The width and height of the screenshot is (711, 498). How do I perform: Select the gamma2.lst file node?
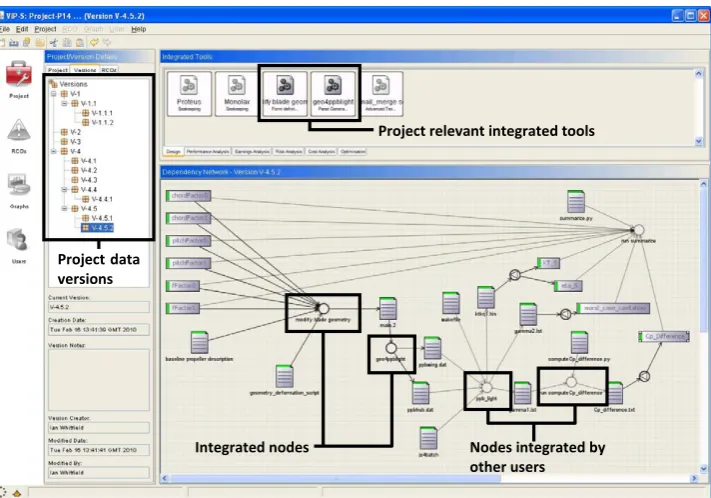coord(528,314)
